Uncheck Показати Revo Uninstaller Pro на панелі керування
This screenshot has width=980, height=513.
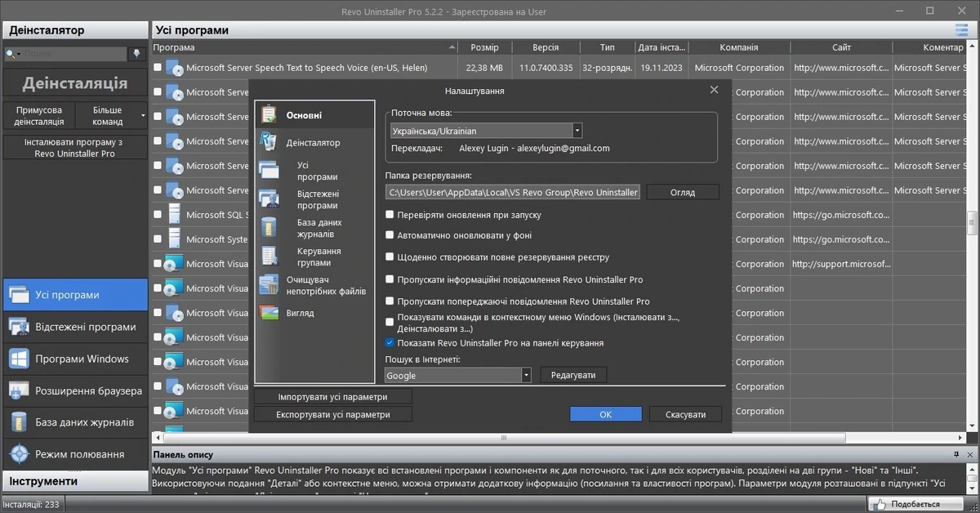coord(390,343)
